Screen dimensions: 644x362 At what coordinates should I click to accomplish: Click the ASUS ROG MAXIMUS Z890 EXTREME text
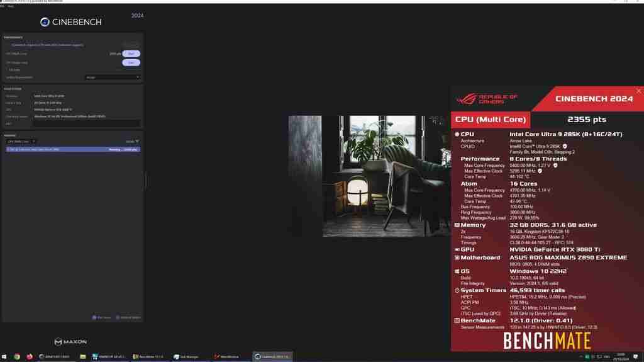[569, 258]
